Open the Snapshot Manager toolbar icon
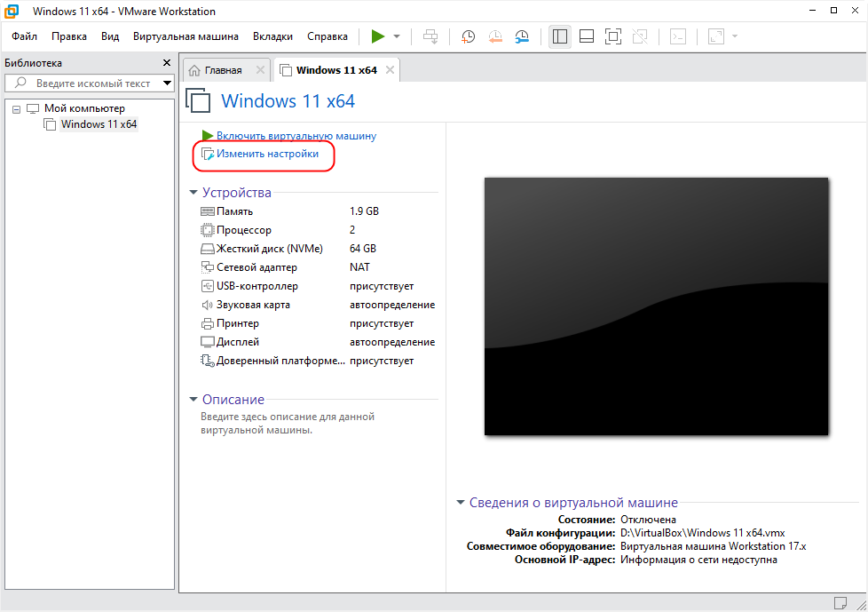 522,36
